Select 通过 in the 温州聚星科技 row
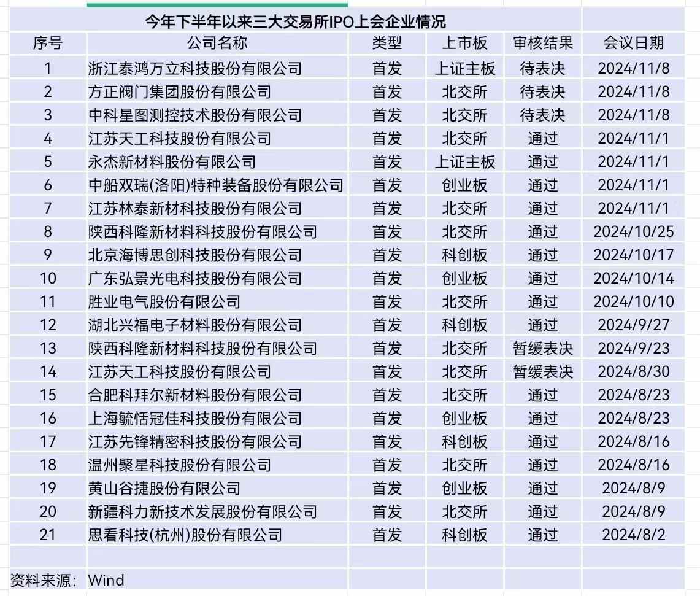 tap(543, 465)
